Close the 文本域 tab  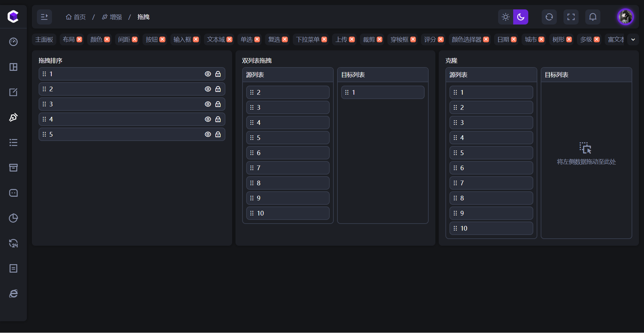pos(229,40)
